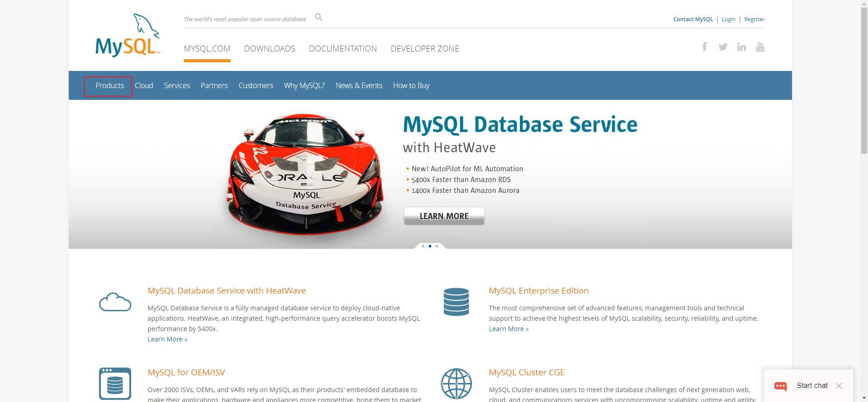Screen dimensions: 868x402
Task: Open MySQL for OEM/ISV heading link
Action: [x=186, y=373]
